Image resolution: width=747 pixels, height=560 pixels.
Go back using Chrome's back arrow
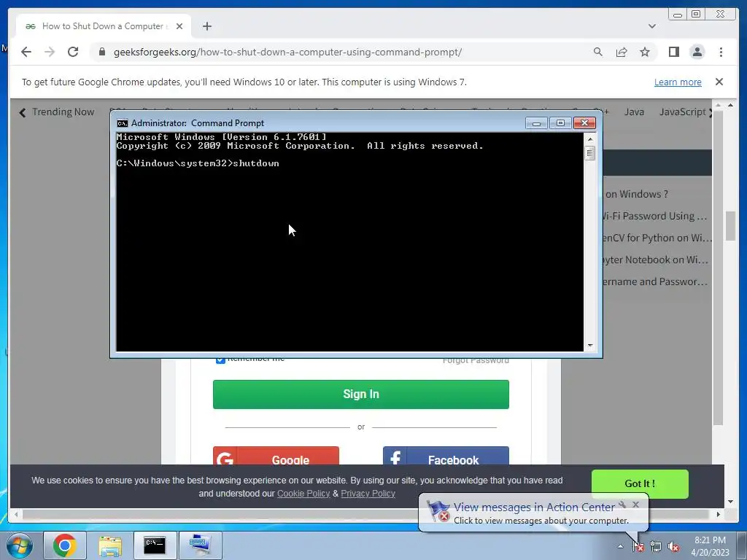26,52
